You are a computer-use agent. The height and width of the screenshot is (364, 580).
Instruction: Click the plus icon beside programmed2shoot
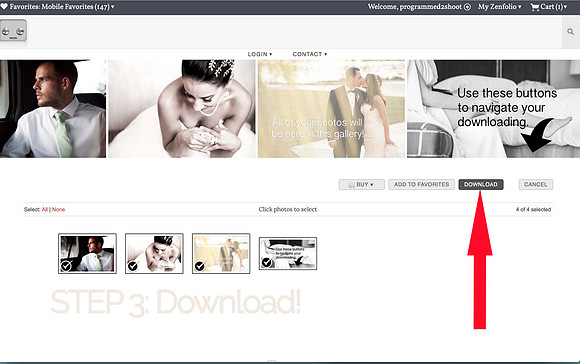(467, 7)
